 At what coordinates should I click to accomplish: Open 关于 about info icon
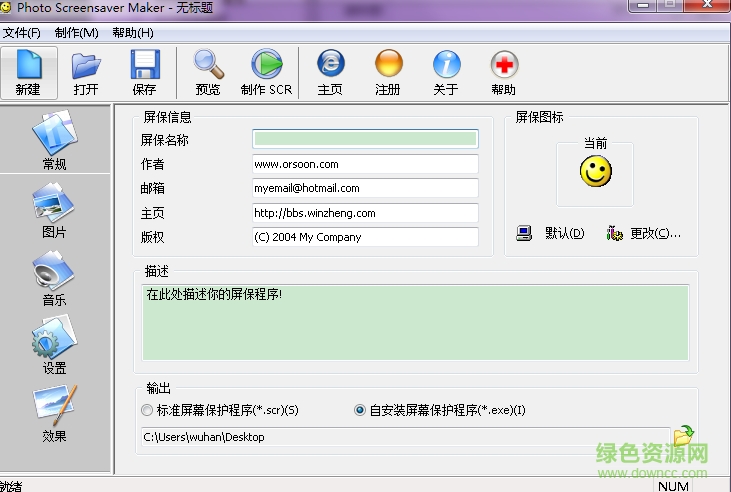pyautogui.click(x=446, y=73)
